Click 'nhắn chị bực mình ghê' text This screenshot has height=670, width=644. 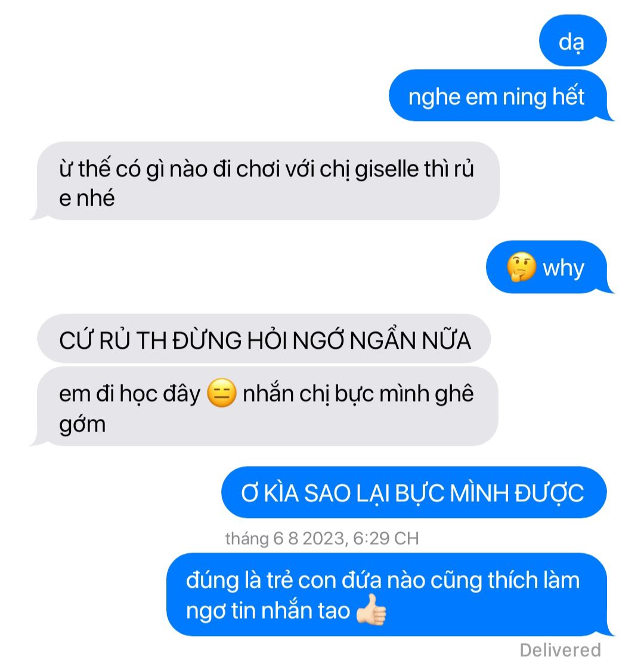pyautogui.click(x=358, y=393)
